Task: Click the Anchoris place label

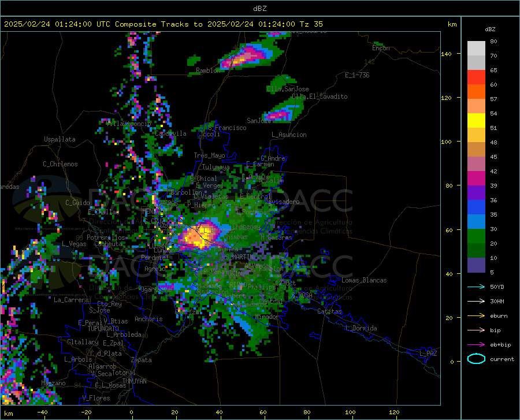Action: tap(148, 319)
